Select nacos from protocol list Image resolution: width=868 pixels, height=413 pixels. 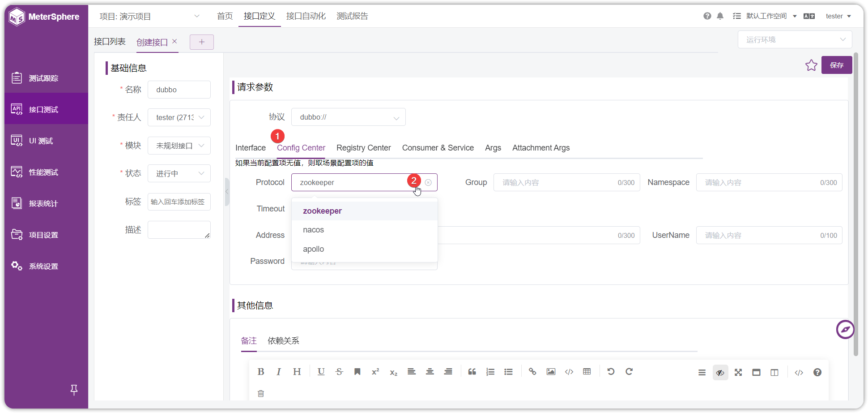364,230
